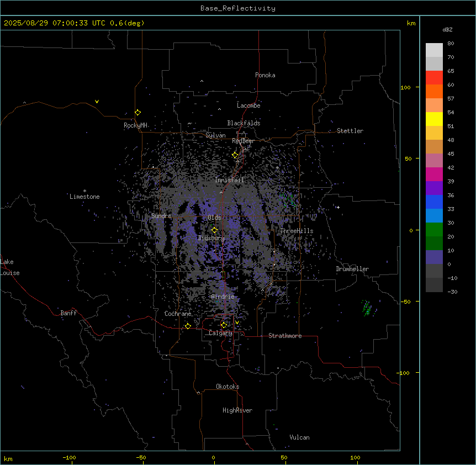476x465 pixels.
Task: Click the 45 value on dBZ legend
Action: pyautogui.click(x=451, y=154)
